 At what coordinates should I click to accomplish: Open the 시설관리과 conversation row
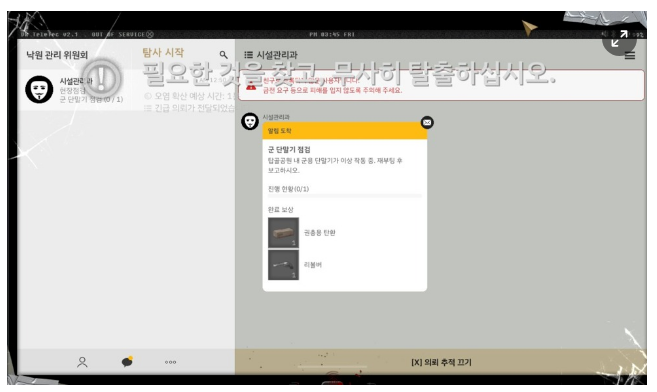[x=126, y=90]
